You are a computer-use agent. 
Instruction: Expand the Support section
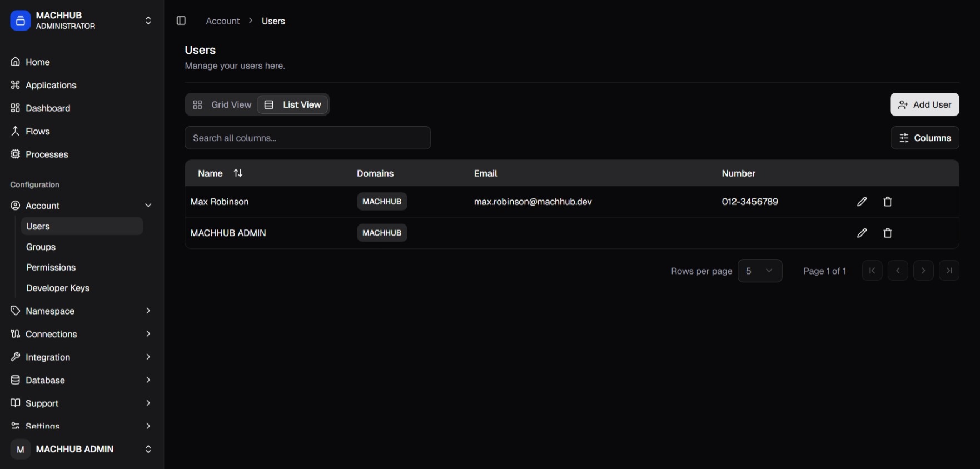coord(81,403)
